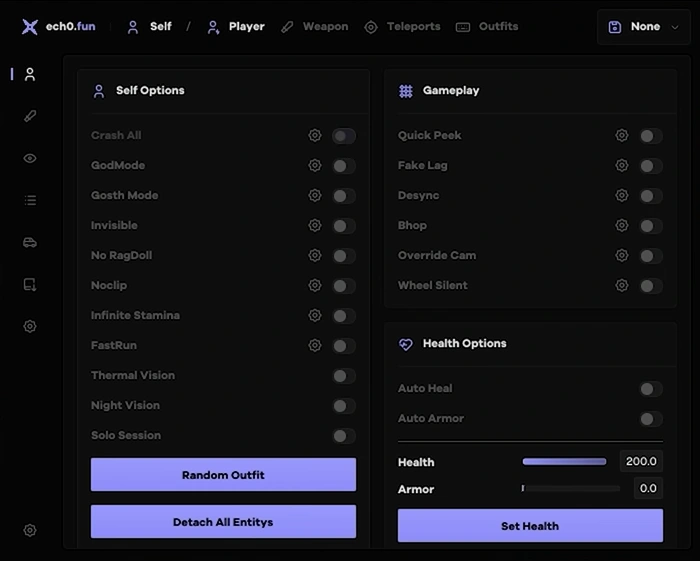Open Infinite Stamina settings gear
The width and height of the screenshot is (700, 561).
[315, 315]
